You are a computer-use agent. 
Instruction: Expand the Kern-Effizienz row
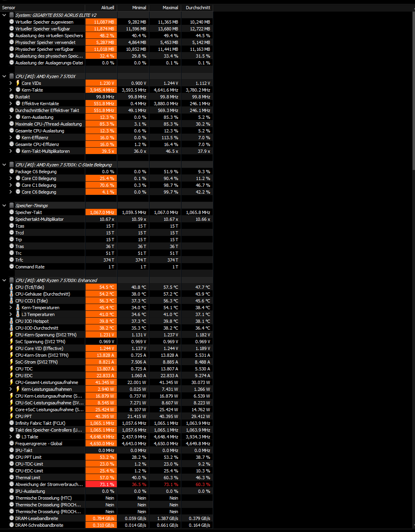(11, 138)
